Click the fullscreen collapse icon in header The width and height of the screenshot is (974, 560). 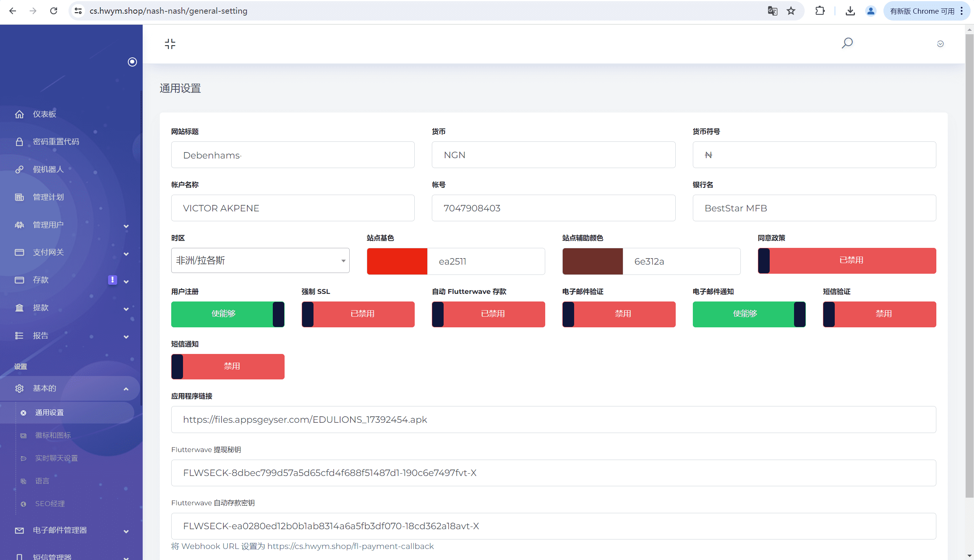pos(170,44)
